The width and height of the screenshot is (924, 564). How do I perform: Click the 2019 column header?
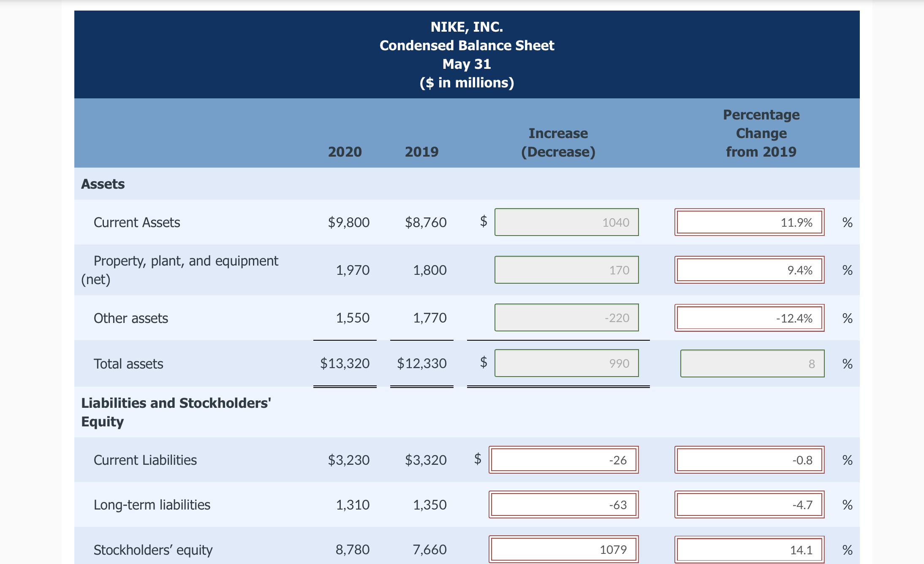pyautogui.click(x=421, y=152)
